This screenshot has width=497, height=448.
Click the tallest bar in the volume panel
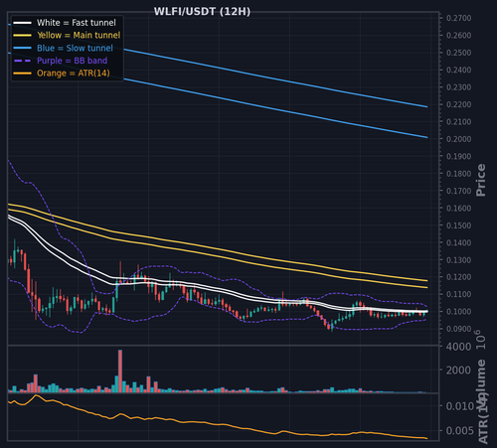click(120, 372)
